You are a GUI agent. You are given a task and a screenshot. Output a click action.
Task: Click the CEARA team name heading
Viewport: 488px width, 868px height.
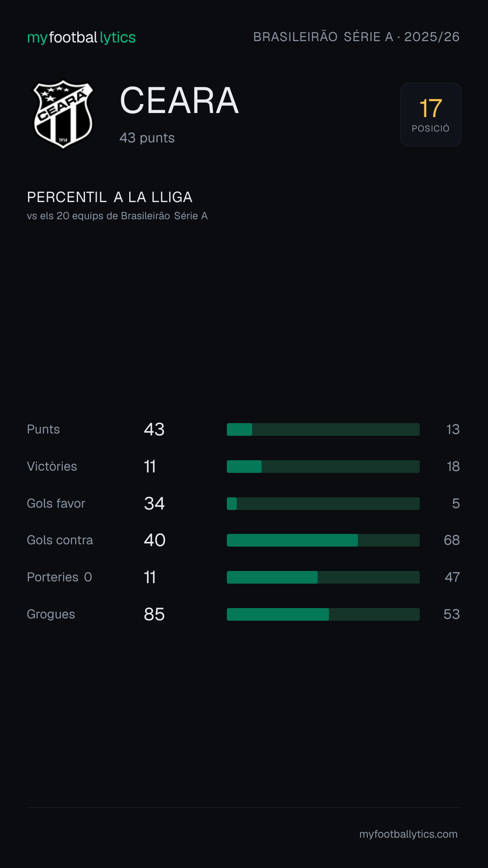(179, 100)
